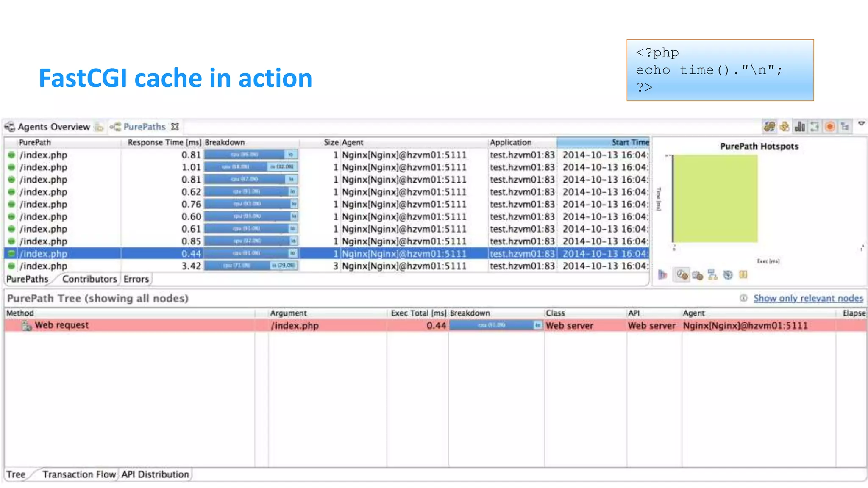
Task: Click the Web request node icon
Action: tap(27, 325)
